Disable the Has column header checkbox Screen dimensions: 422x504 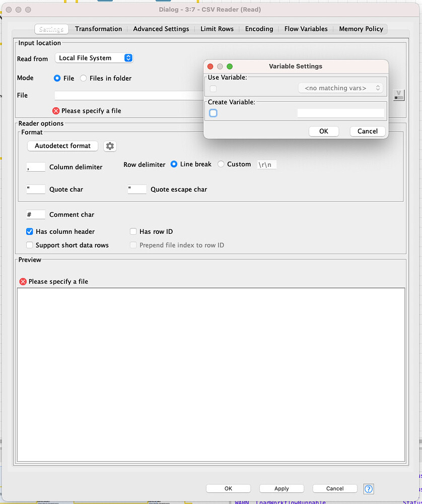coord(29,231)
